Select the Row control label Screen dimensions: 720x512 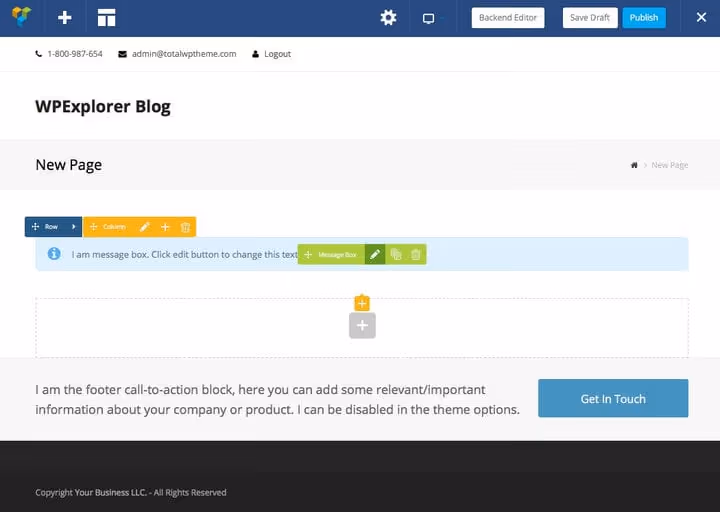[x=51, y=227]
